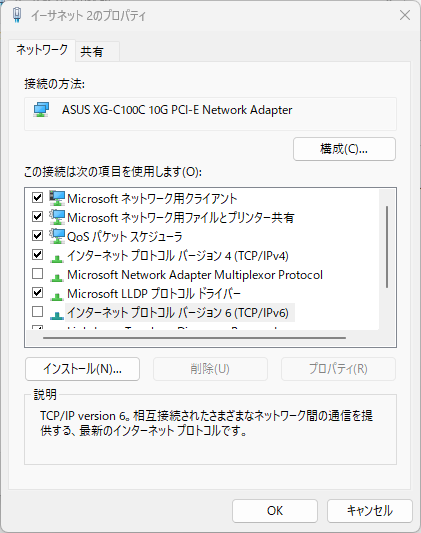Click the horizontal scrollbar under the list
421x533 pixels.
click(x=194, y=338)
